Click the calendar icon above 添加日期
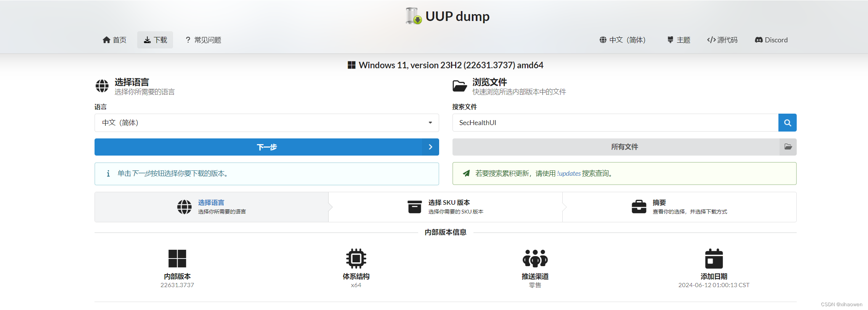Screen dimensions: 868x310 pos(714,259)
